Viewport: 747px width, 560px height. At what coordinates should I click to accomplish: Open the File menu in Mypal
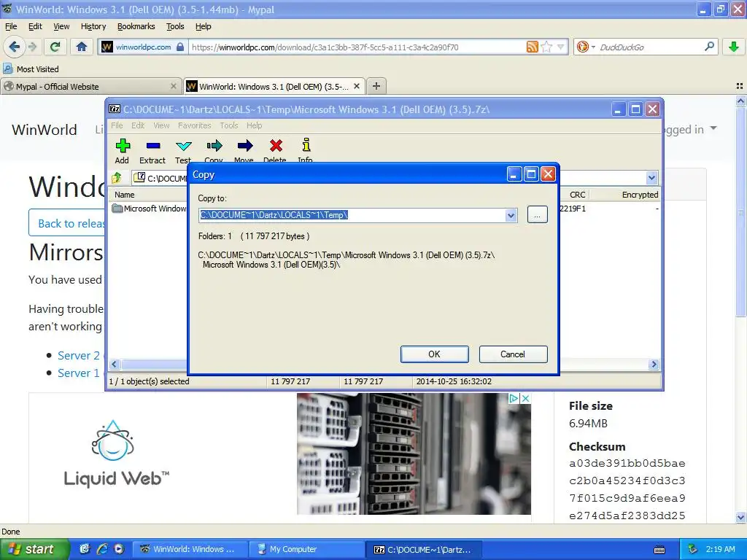(x=11, y=27)
